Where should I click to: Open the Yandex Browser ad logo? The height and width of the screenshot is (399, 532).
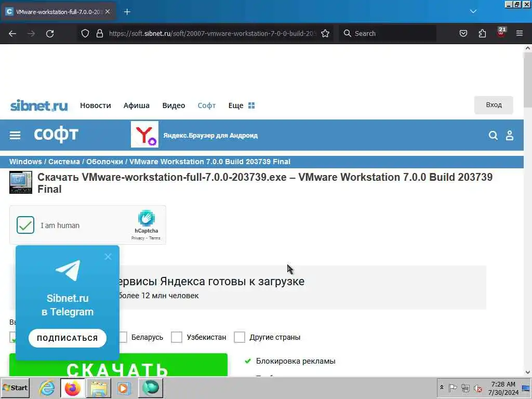[x=144, y=135]
